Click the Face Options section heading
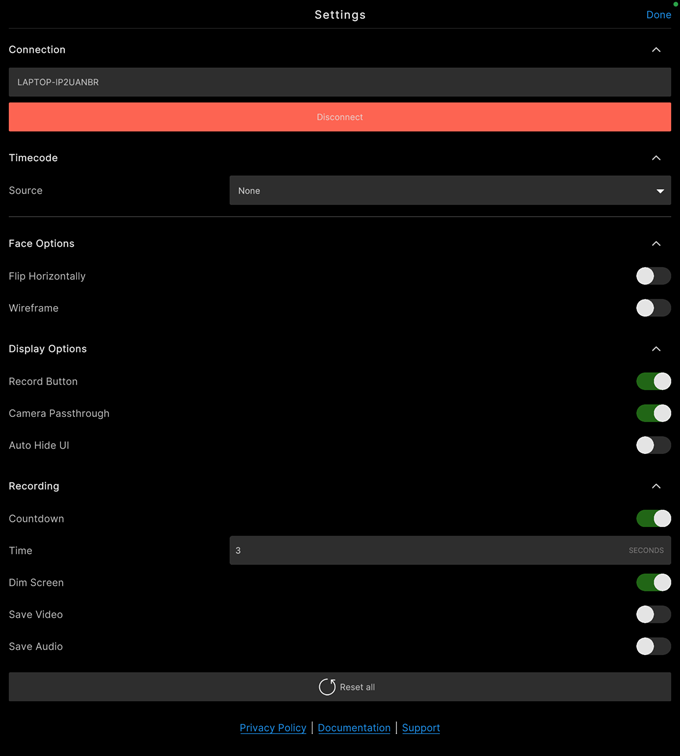The width and height of the screenshot is (680, 756). 41,243
